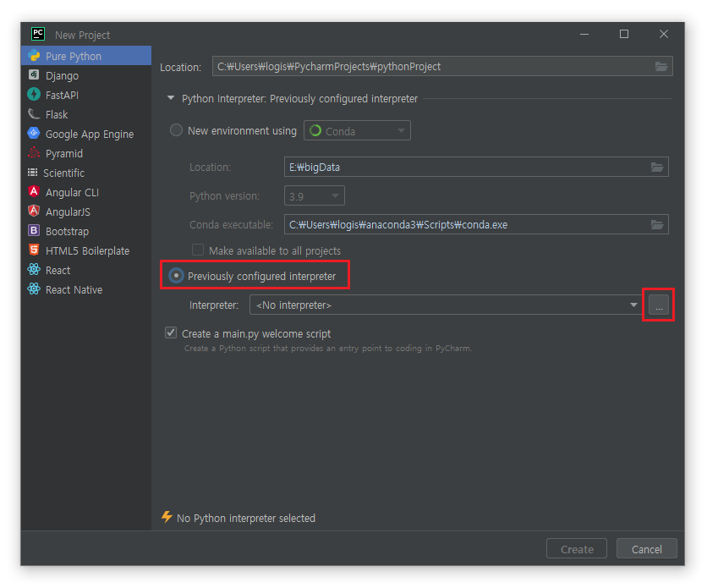Screen dimensions: 707x588
Task: Select Django project type
Action: (86, 75)
